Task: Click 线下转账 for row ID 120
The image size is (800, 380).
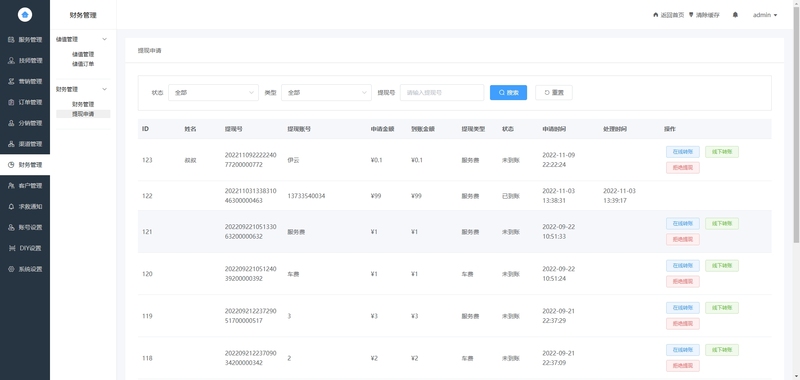Action: 722,266
